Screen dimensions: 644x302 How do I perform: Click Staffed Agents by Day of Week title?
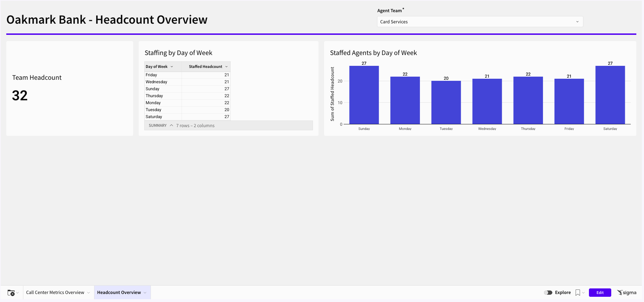373,53
